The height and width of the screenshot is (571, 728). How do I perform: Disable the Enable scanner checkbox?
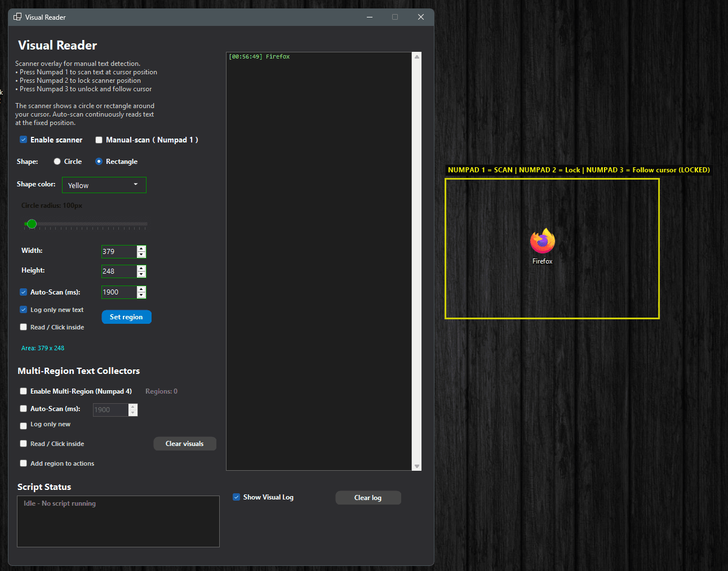(23, 139)
